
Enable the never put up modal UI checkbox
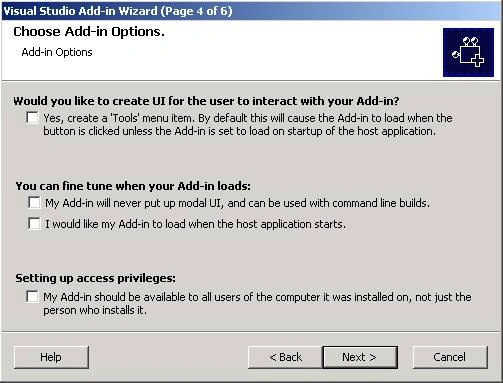[x=34, y=202]
